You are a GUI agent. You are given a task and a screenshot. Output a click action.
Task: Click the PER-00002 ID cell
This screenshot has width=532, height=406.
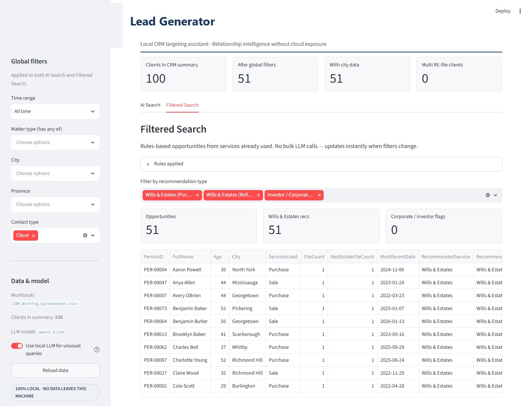pos(155,386)
